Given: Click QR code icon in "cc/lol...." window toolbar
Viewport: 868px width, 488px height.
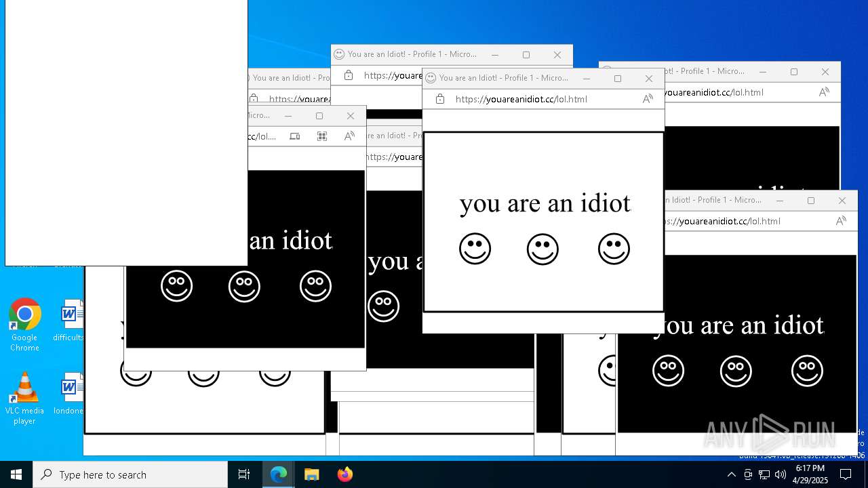Looking at the screenshot, I should [x=322, y=136].
